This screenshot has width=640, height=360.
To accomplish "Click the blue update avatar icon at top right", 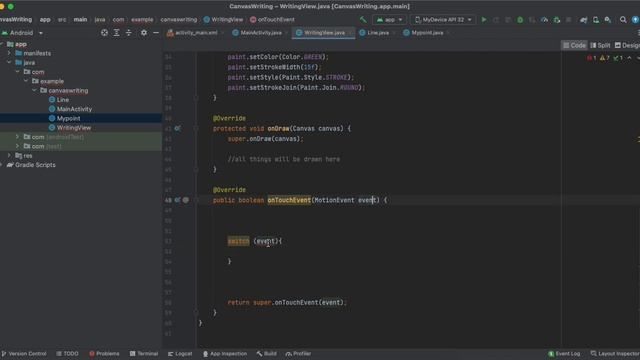I will 635,20.
